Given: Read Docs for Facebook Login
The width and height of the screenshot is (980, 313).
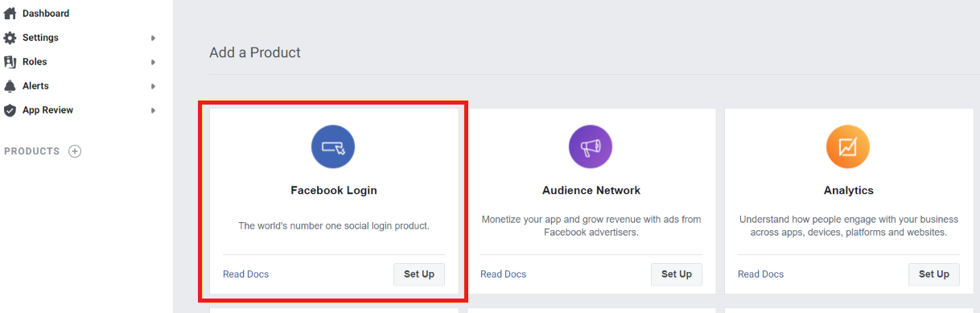Looking at the screenshot, I should click(x=246, y=274).
